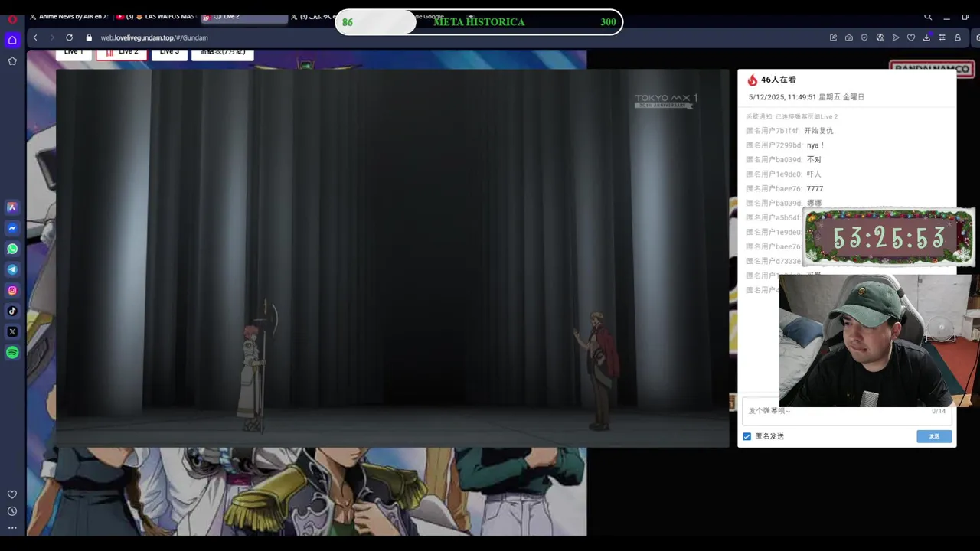Viewport: 980px width, 551px height.
Task: Click the Bandai Namco logo
Action: click(x=932, y=69)
